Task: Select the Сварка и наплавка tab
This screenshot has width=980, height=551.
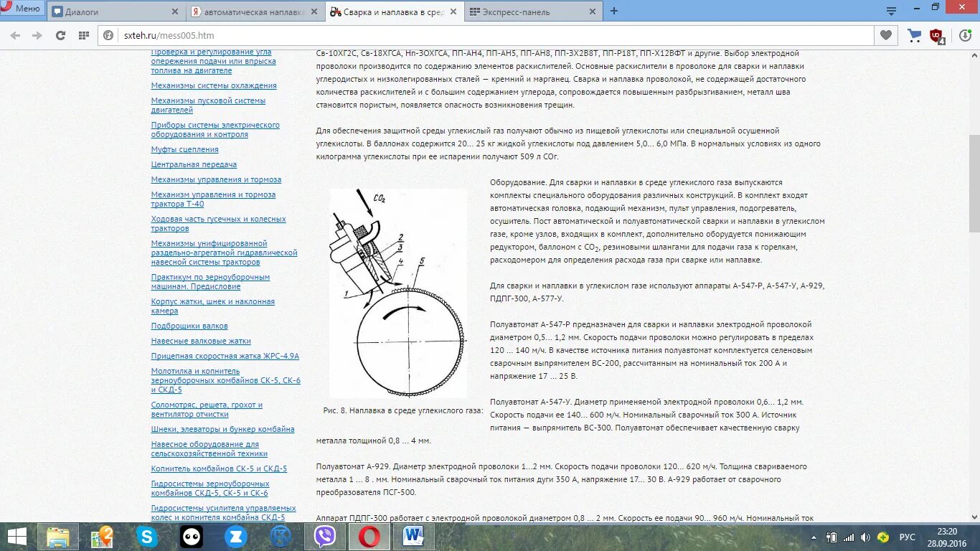Action: [x=393, y=11]
